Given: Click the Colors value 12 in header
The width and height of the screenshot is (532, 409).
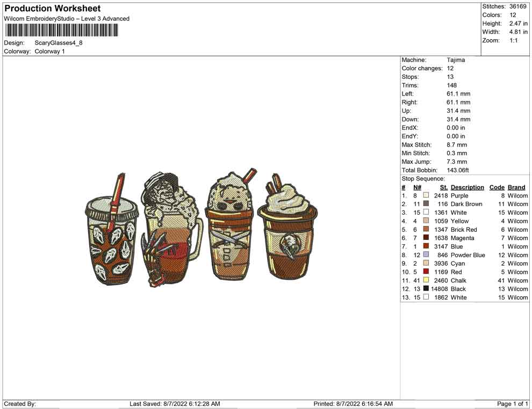Looking at the screenshot, I should click(513, 15).
